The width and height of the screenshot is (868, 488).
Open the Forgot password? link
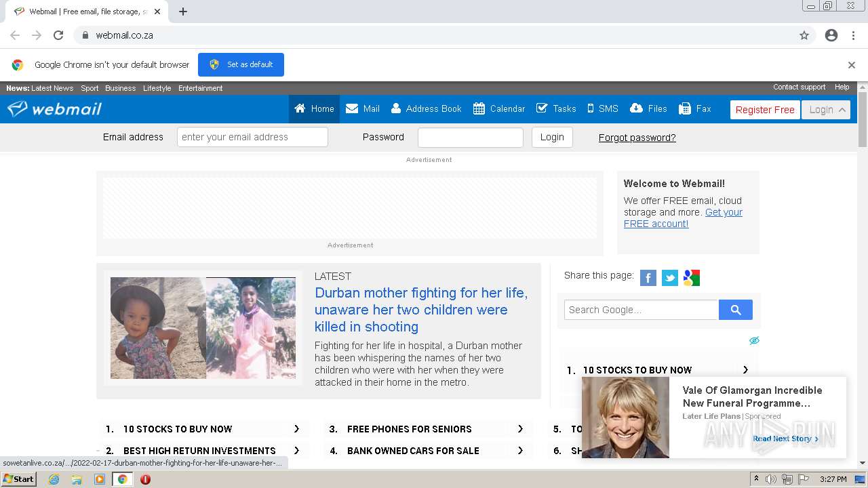click(637, 138)
